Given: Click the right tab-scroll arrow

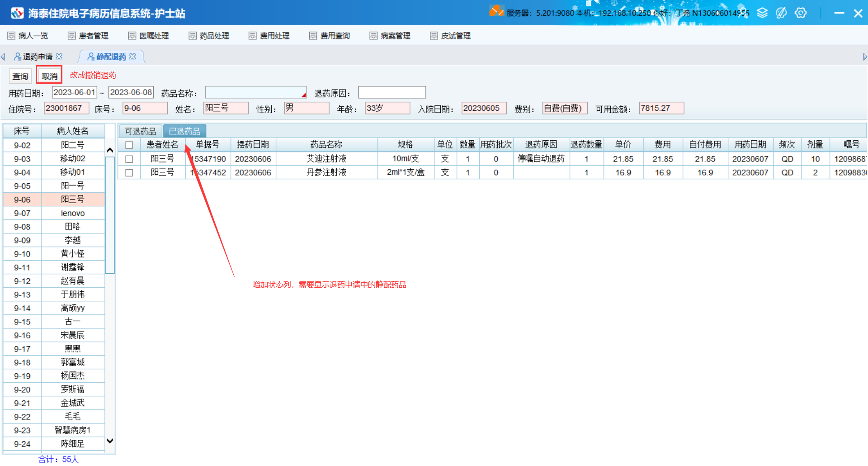Looking at the screenshot, I should click(865, 57).
